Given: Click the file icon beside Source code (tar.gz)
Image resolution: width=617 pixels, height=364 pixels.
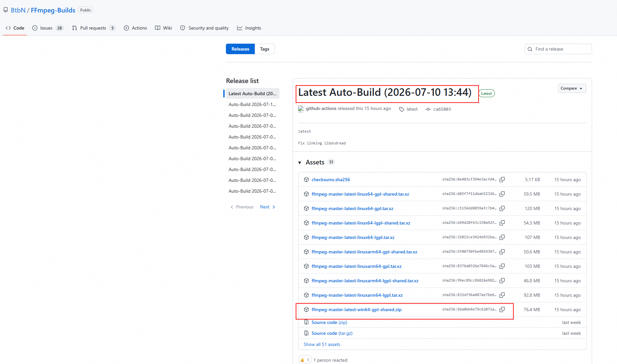Looking at the screenshot, I should tap(306, 333).
